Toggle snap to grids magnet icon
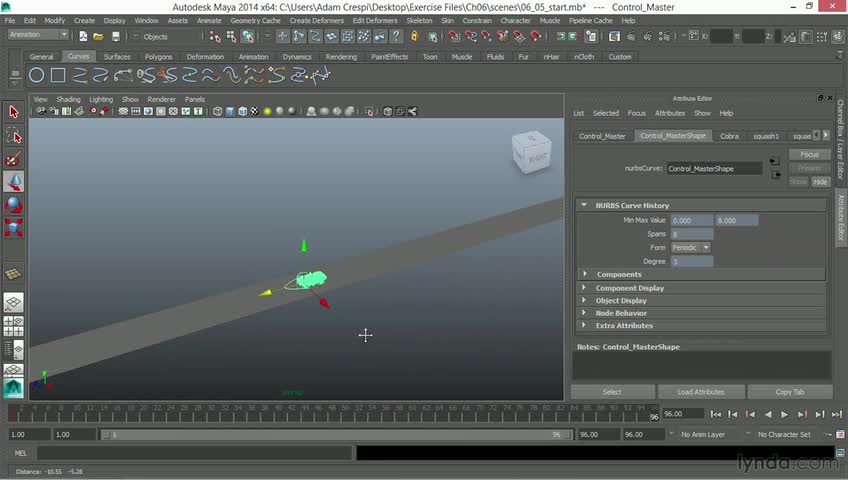 click(452, 36)
